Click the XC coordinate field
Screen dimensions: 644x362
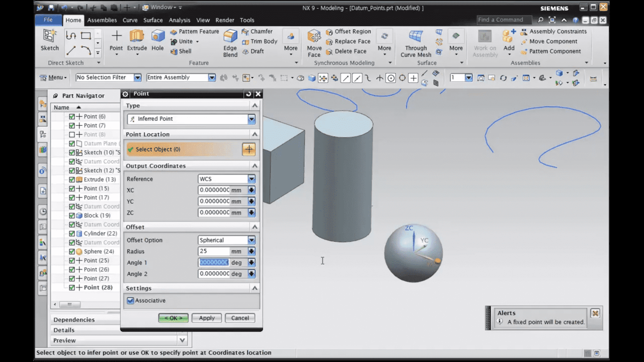214,190
